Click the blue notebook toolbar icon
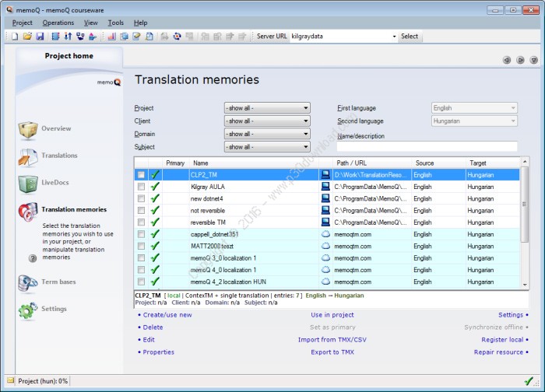Screen dimensions: 545x392 pos(55,36)
